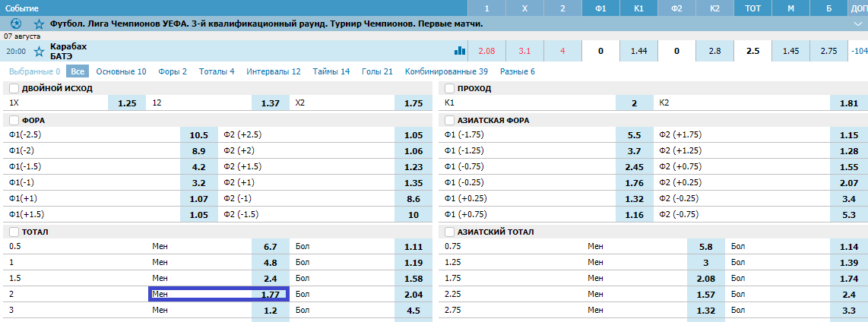868x322 pixels.
Task: Select total 1.5 under odds 2.4
Action: (270, 278)
